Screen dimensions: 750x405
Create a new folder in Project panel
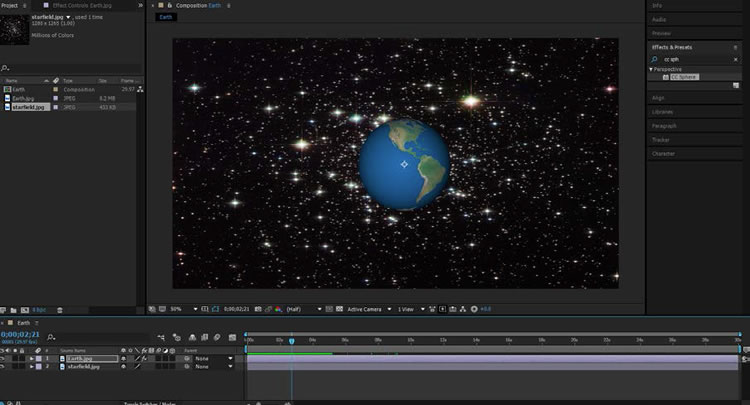(x=15, y=310)
